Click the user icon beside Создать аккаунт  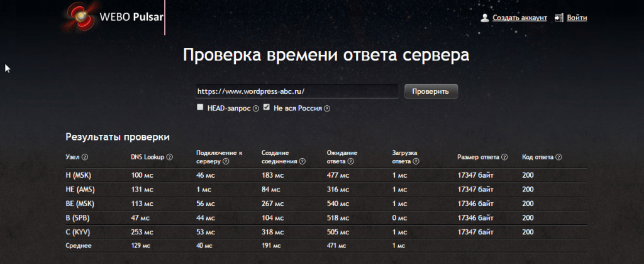point(485,18)
